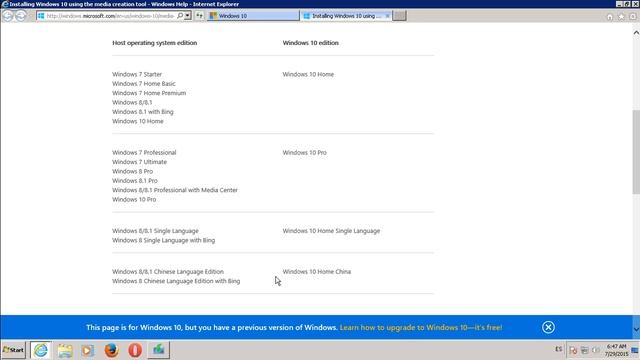Click 'Windows 10 Pro' in host column
The height and width of the screenshot is (360, 640).
(134, 200)
